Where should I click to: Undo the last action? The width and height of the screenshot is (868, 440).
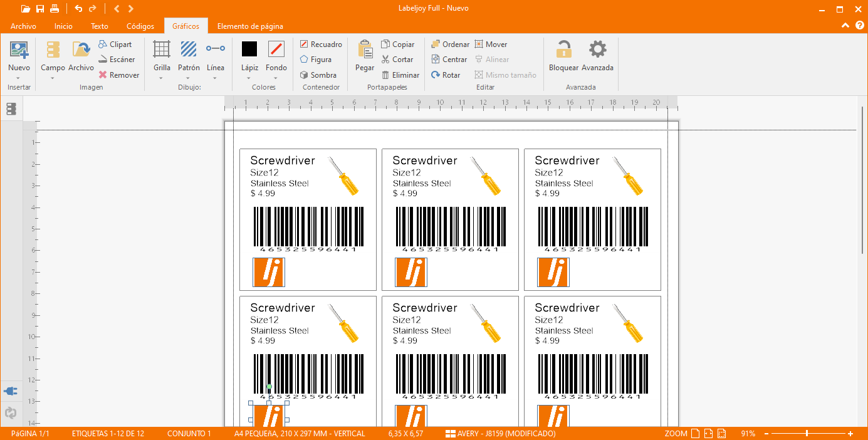point(78,9)
